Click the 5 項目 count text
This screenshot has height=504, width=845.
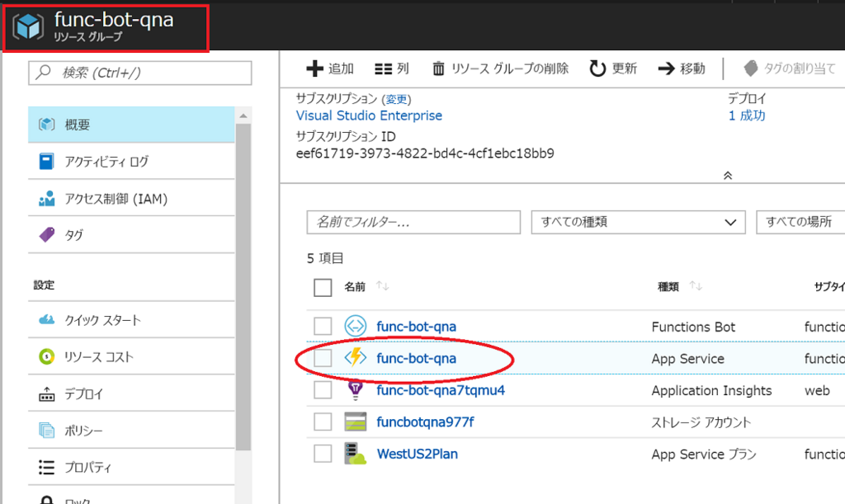pos(325,258)
